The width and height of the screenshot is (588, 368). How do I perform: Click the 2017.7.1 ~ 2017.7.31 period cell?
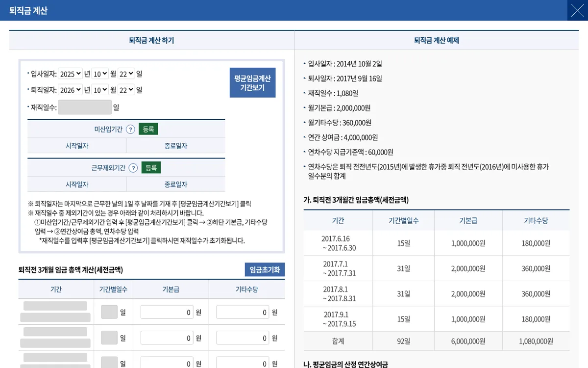coord(338,268)
